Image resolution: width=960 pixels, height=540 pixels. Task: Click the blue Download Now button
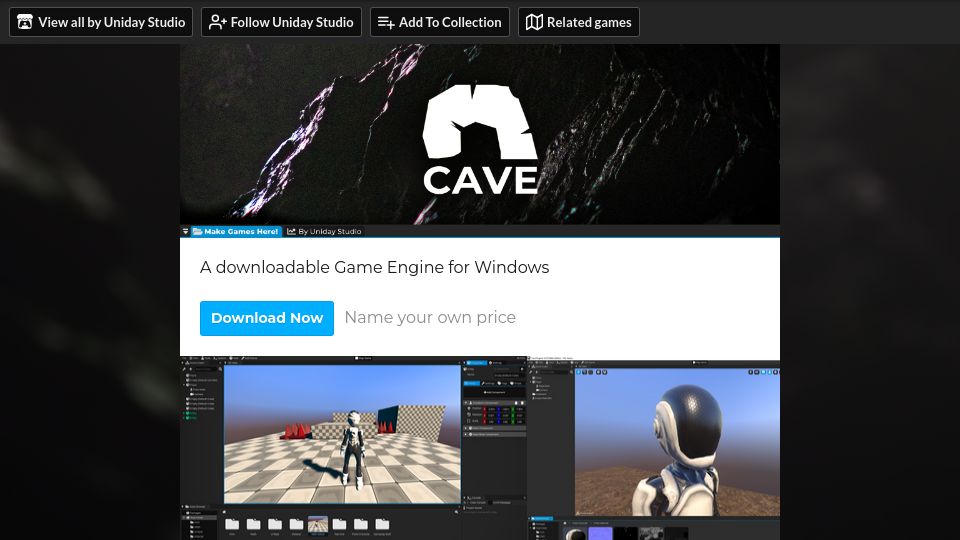(x=267, y=318)
